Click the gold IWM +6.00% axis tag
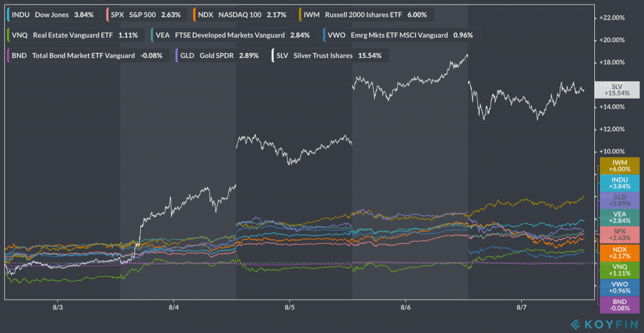The width and height of the screenshot is (644, 333). point(619,166)
